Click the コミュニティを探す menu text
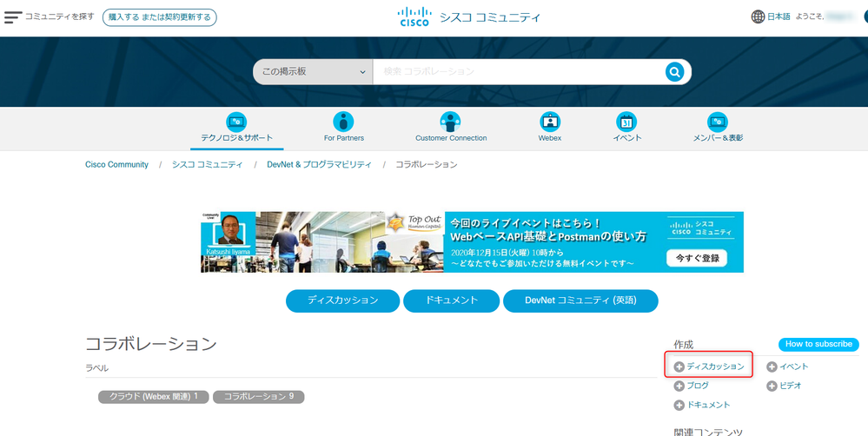This screenshot has width=868, height=436. pyautogui.click(x=60, y=17)
